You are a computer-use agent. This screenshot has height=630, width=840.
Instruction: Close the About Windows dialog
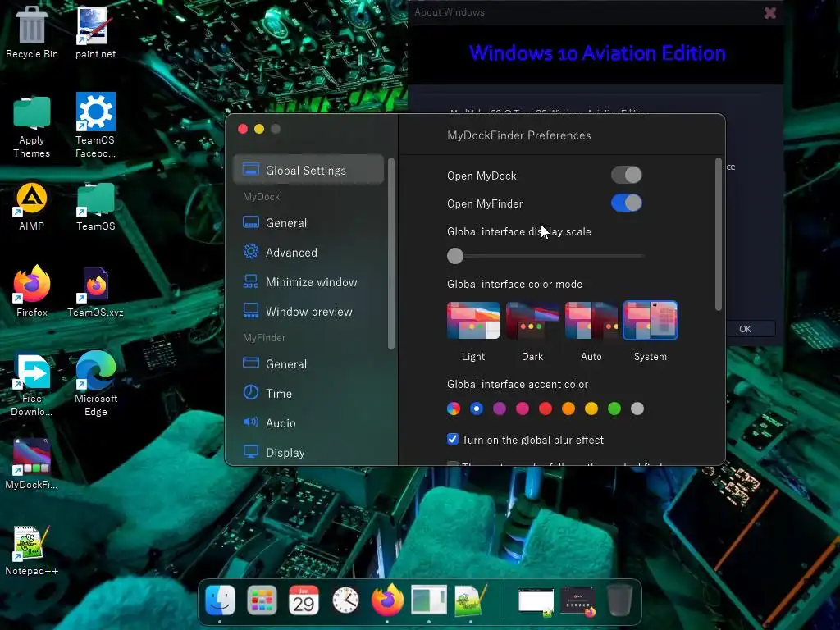[x=769, y=13]
